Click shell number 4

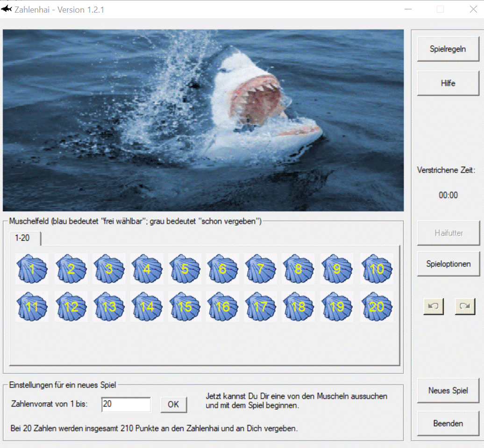[x=147, y=268]
